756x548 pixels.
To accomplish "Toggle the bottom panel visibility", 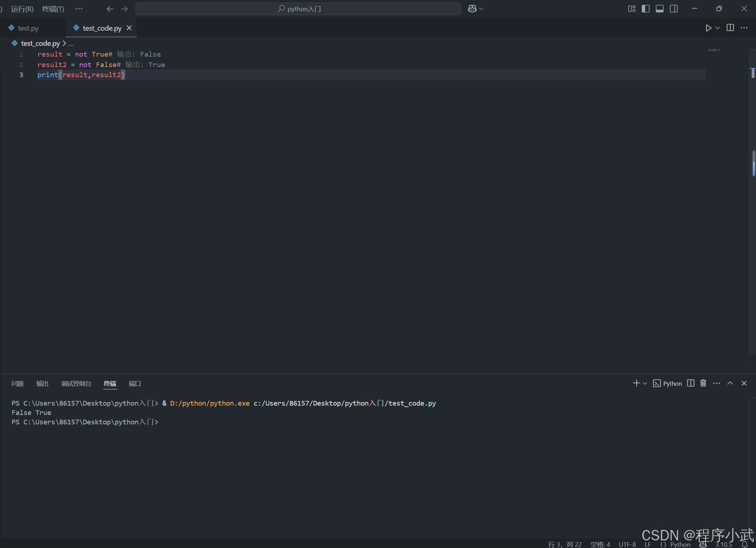I will click(x=659, y=9).
